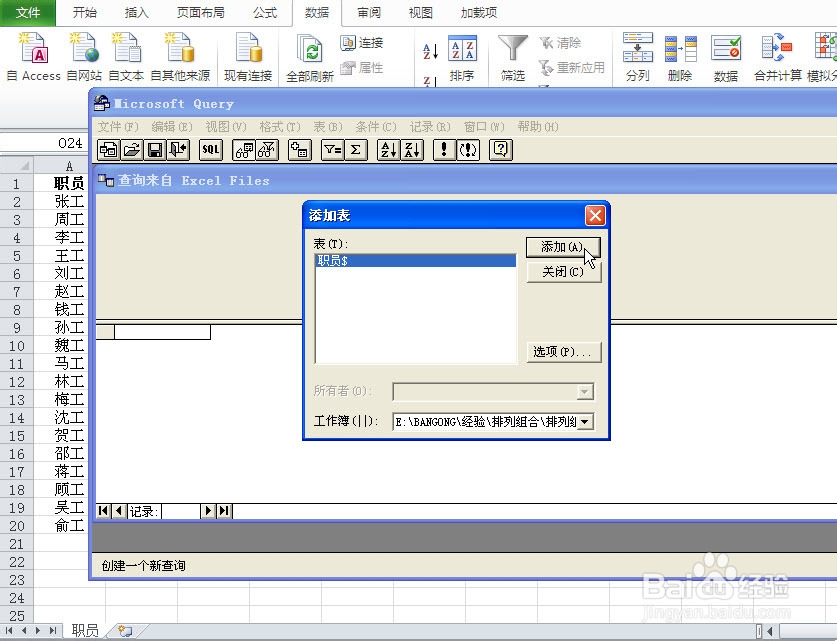Click Refresh All (全部刷新) ribbon icon

(x=310, y=58)
